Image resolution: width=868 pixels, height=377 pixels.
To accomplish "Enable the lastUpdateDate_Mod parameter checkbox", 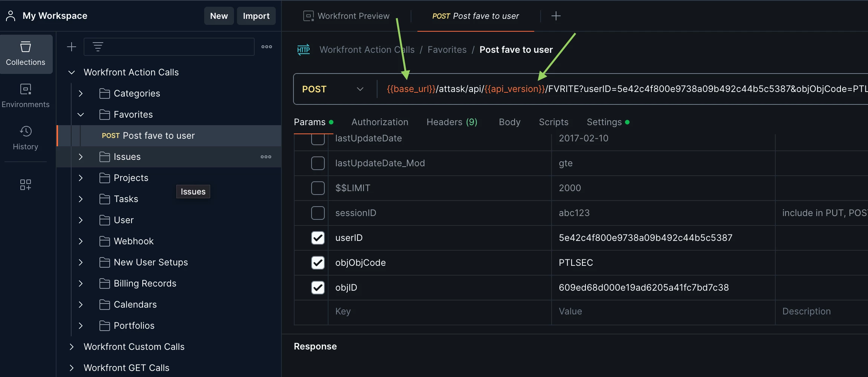I will coord(318,163).
